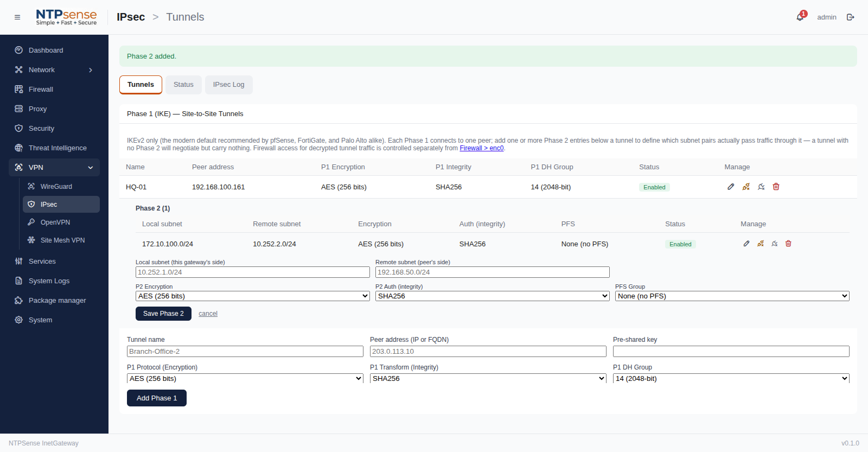Focus the Peer address (IP or FQDN) field
868x452 pixels.
[488, 352]
